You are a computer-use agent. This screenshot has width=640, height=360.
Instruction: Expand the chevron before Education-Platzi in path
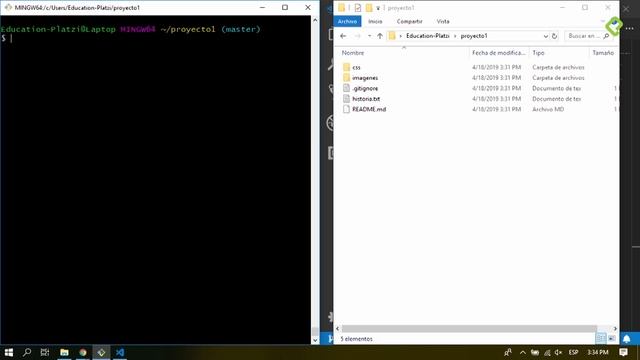click(401, 36)
